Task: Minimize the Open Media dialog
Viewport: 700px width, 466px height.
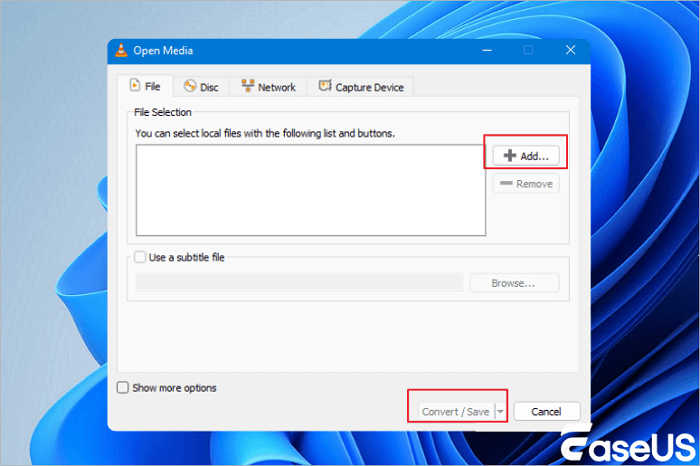Action: (487, 50)
